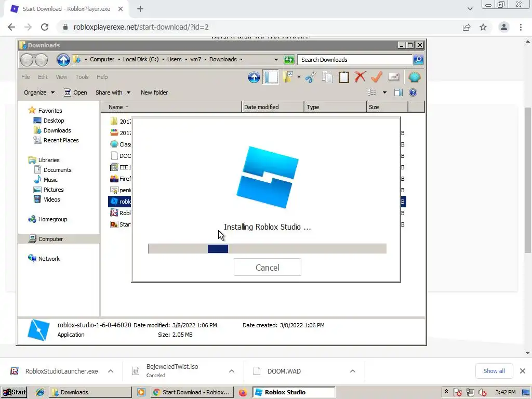The width and height of the screenshot is (532, 399).
Task: Click the share page icon in Chrome
Action: pyautogui.click(x=467, y=27)
